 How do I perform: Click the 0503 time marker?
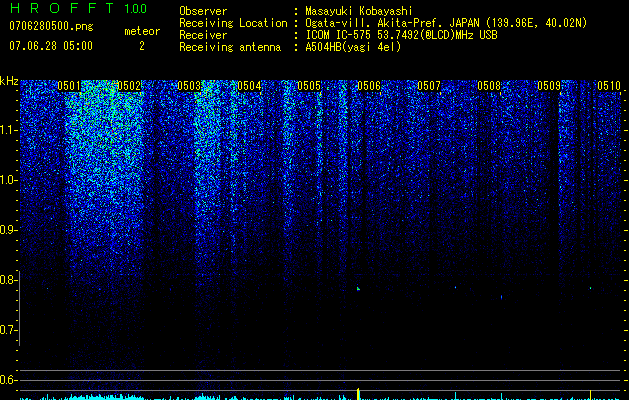[189, 86]
